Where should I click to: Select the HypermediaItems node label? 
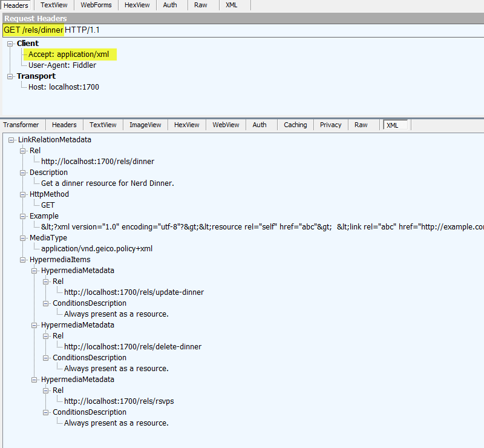pos(60,260)
